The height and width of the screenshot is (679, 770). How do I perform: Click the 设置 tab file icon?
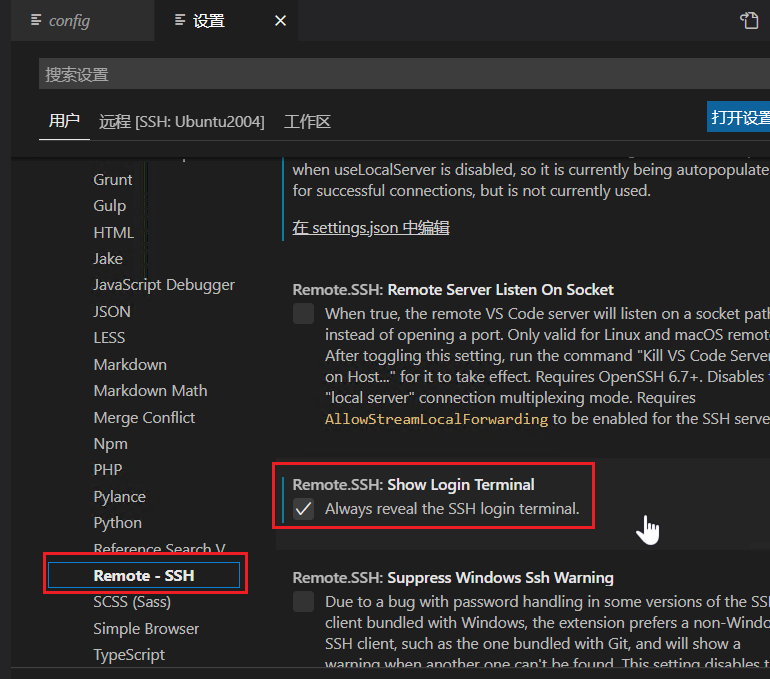pos(180,20)
